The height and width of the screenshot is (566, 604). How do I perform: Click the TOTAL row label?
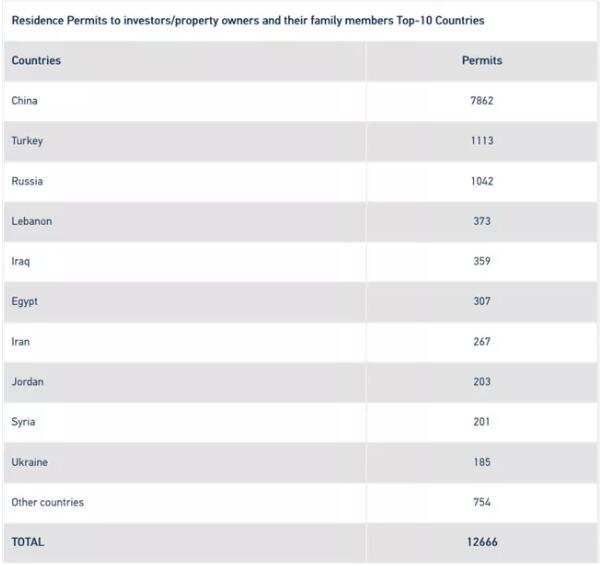(x=28, y=542)
